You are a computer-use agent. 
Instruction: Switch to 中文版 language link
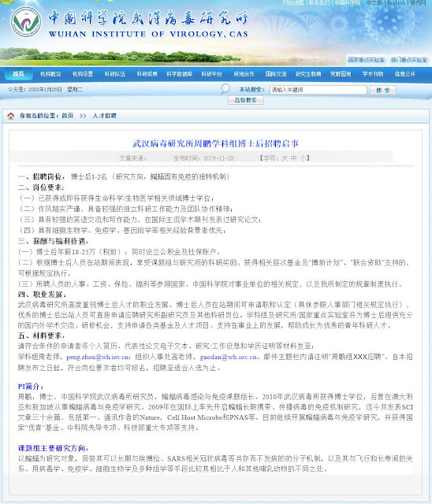tap(374, 2)
